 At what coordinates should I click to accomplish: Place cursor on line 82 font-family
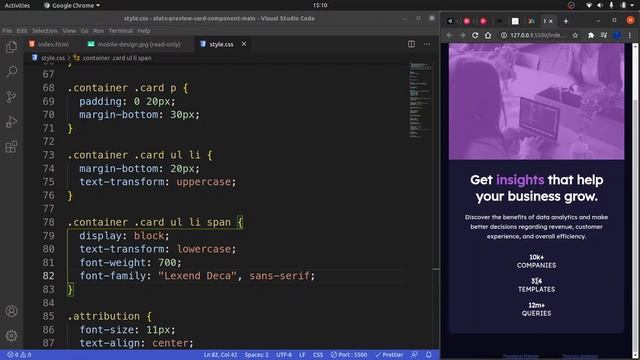[x=197, y=276]
